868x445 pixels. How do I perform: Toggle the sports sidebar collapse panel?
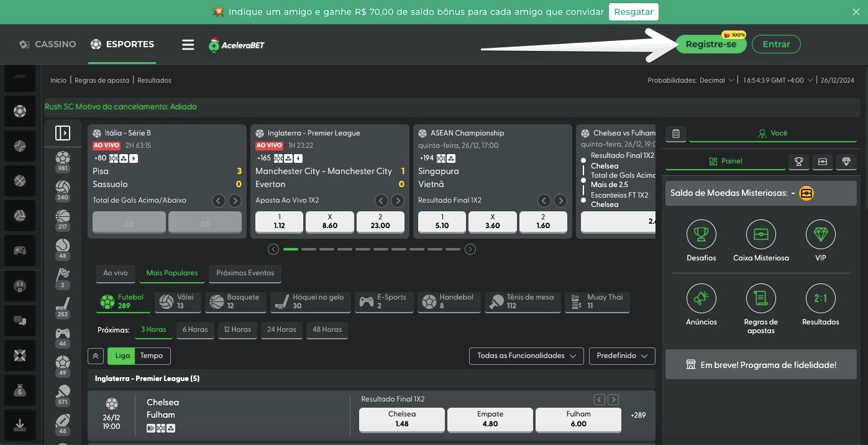pos(63,133)
